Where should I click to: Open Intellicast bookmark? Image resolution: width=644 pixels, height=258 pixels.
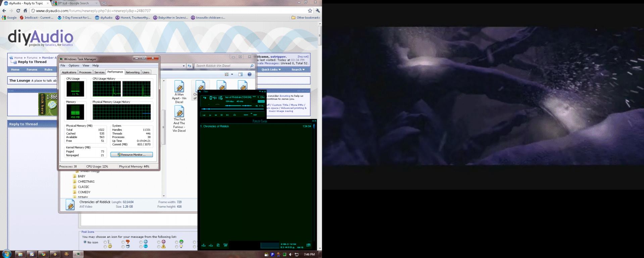pos(37,18)
